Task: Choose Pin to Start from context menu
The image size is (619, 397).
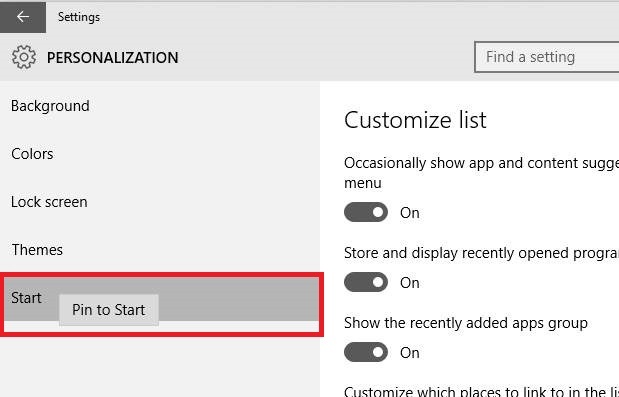Action: [x=109, y=310]
